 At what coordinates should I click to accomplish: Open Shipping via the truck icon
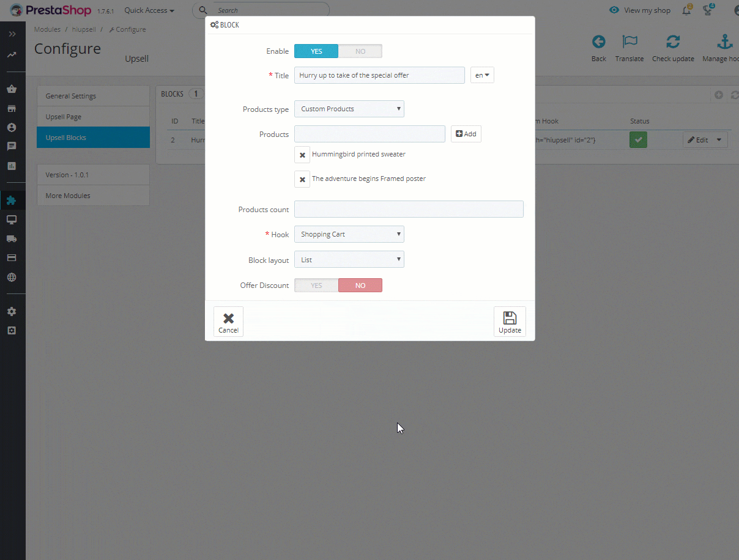click(x=12, y=239)
